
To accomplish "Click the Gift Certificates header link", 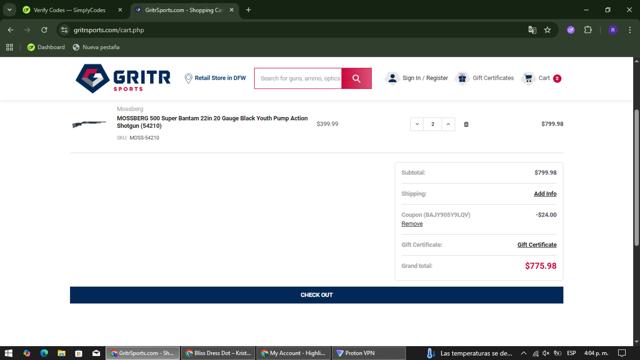I will coord(493,78).
